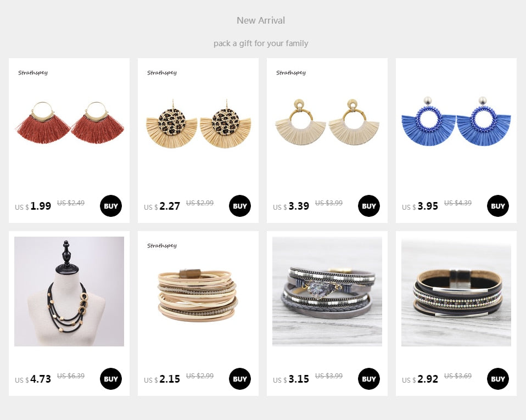The image size is (526, 420).
Task: Click BUY on the $1.99 red tassel earrings
Action: tap(111, 206)
